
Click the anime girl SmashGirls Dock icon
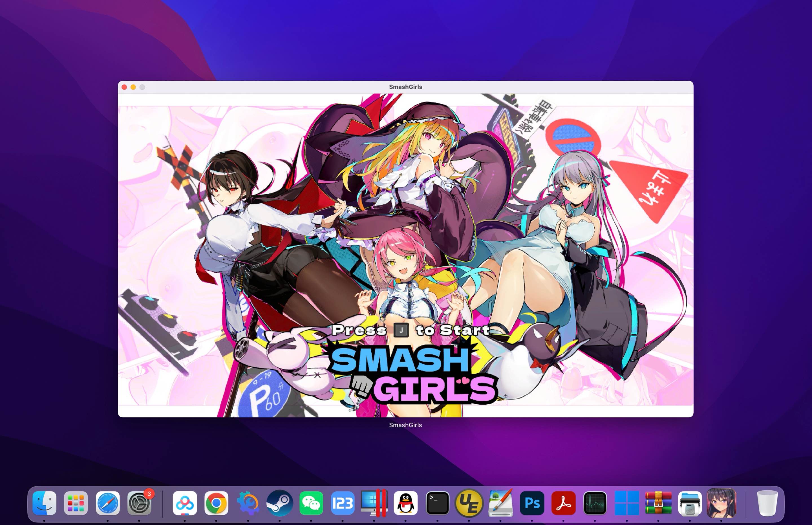(x=721, y=503)
